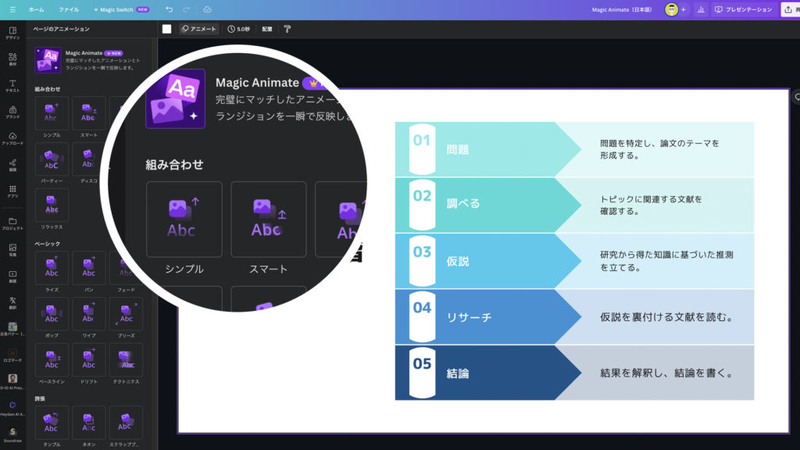Open the insights chart icon
Viewport: 800px width, 450px height.
(x=701, y=10)
